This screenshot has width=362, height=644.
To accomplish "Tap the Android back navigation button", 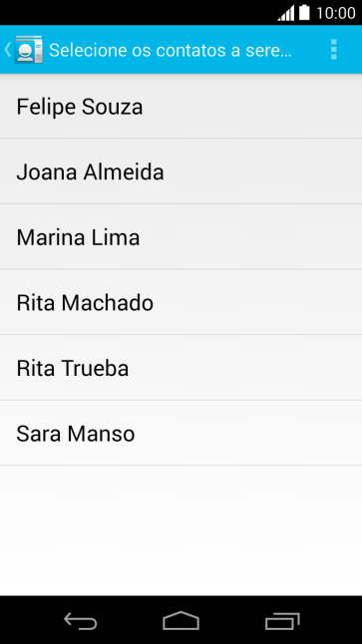I will tap(81, 621).
